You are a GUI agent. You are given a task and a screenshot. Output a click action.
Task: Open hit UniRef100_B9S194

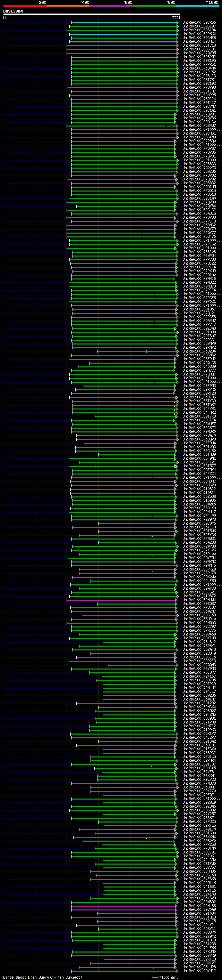coord(199,30)
